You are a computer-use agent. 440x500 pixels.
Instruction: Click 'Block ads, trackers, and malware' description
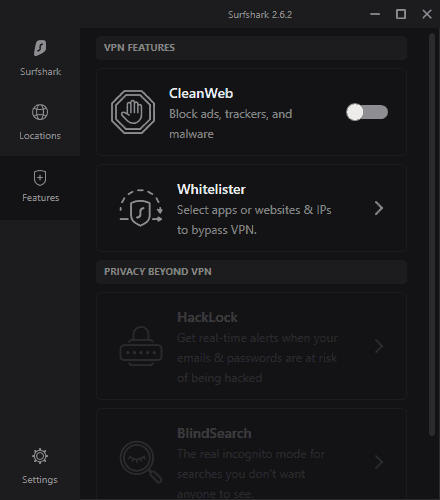point(231,124)
